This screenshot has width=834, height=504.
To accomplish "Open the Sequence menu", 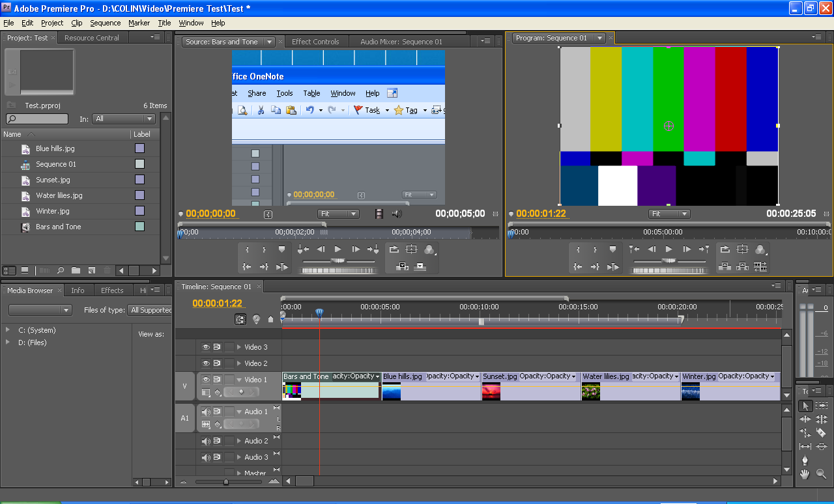I will pyautogui.click(x=106, y=23).
